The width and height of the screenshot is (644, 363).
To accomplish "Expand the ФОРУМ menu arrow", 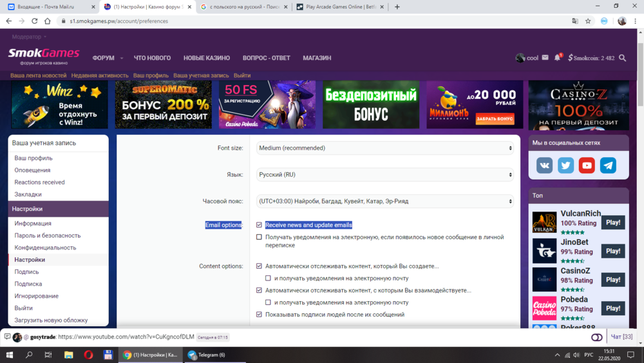I will 122,59.
